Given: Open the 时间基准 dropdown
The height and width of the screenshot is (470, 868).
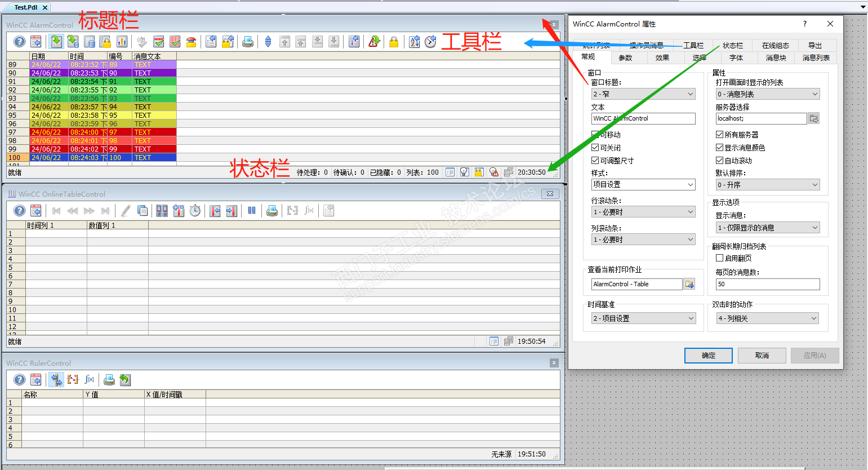Looking at the screenshot, I should point(643,318).
